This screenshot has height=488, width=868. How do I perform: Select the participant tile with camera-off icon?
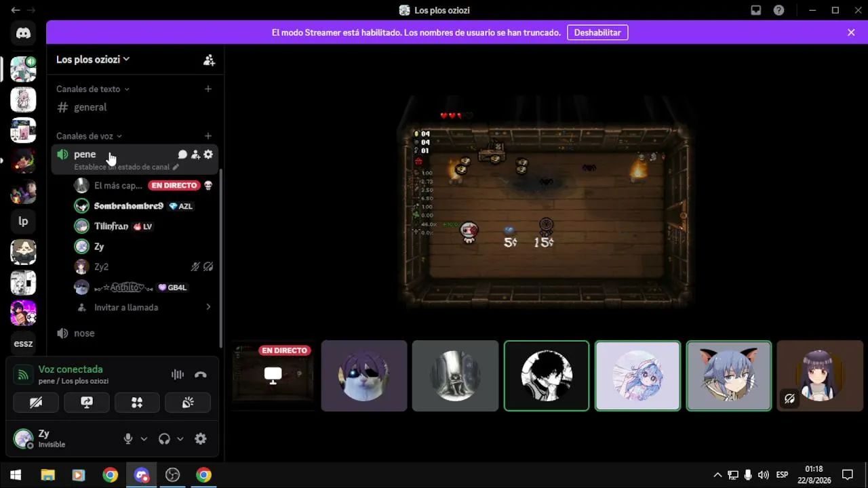coord(820,375)
